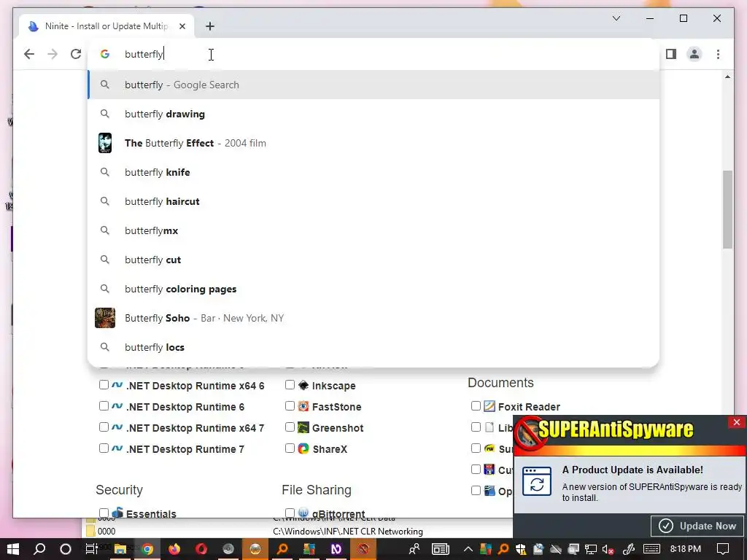Click the Butterfly Soho bar thumbnail

tap(105, 318)
